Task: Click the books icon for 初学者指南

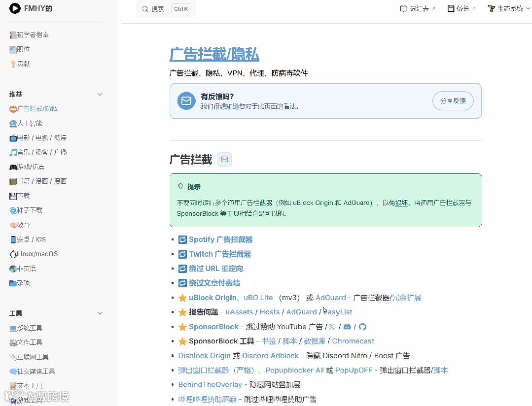Action: [13, 35]
